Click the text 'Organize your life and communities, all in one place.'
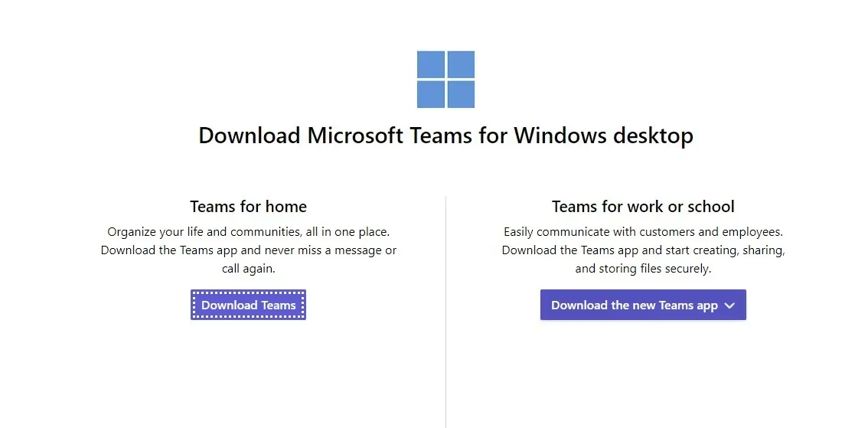The width and height of the screenshot is (868, 428). (x=248, y=231)
